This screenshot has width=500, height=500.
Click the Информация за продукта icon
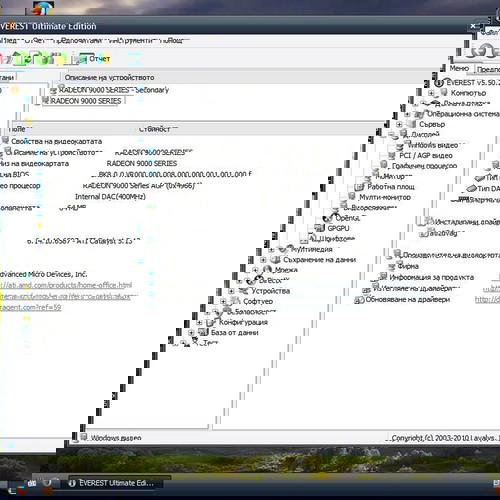tap(384, 277)
